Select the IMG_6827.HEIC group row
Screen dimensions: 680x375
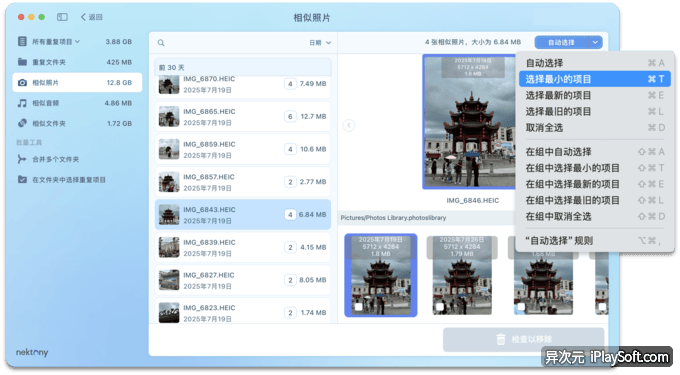243,280
